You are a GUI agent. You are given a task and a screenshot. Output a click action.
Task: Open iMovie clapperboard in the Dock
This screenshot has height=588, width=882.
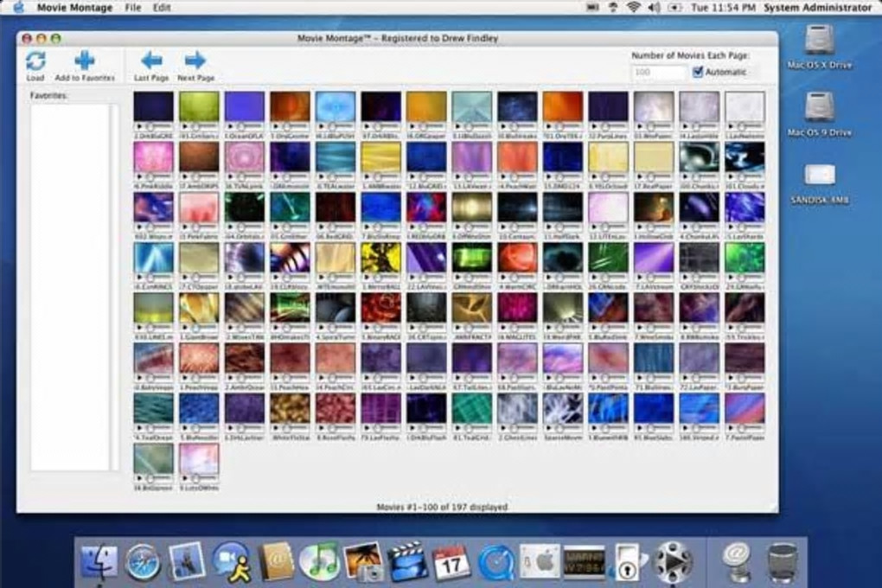(x=407, y=561)
